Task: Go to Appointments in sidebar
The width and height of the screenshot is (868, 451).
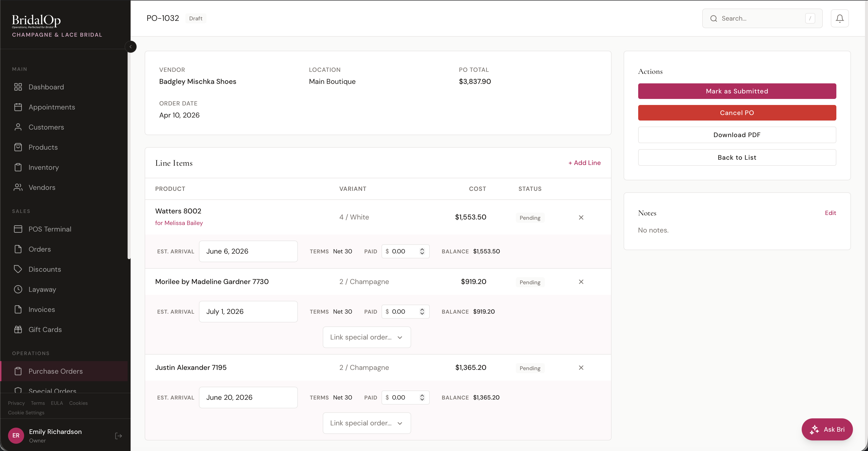Action: 64,107
